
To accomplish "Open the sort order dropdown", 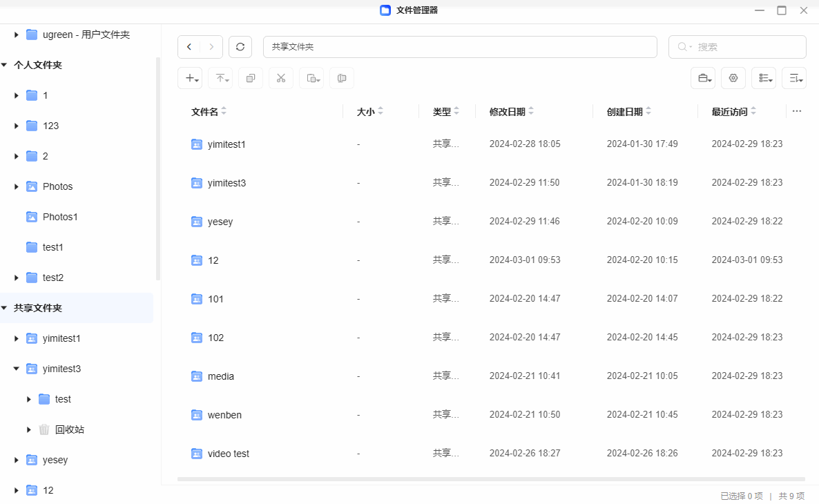I will tap(794, 78).
